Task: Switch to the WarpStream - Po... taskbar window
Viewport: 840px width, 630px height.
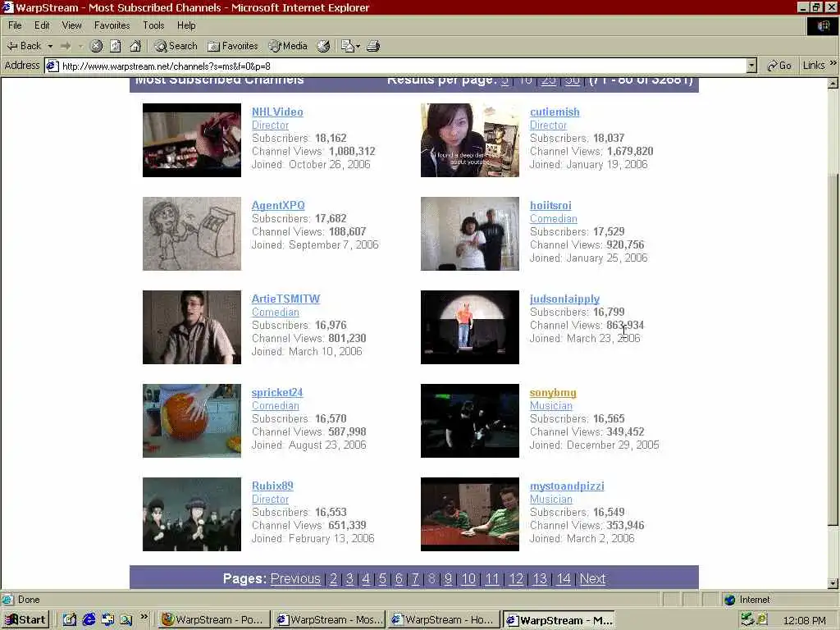Action: point(212,620)
